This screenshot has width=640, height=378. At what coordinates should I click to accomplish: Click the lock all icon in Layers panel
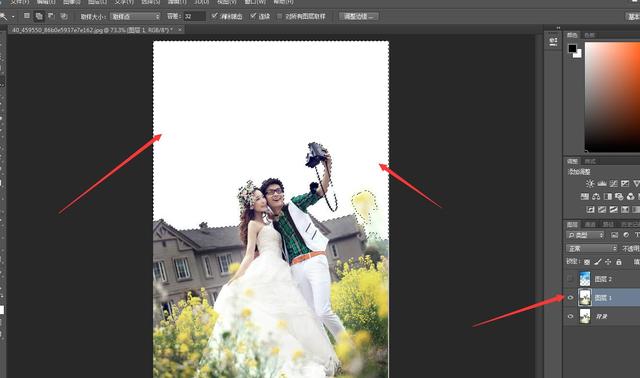click(619, 262)
